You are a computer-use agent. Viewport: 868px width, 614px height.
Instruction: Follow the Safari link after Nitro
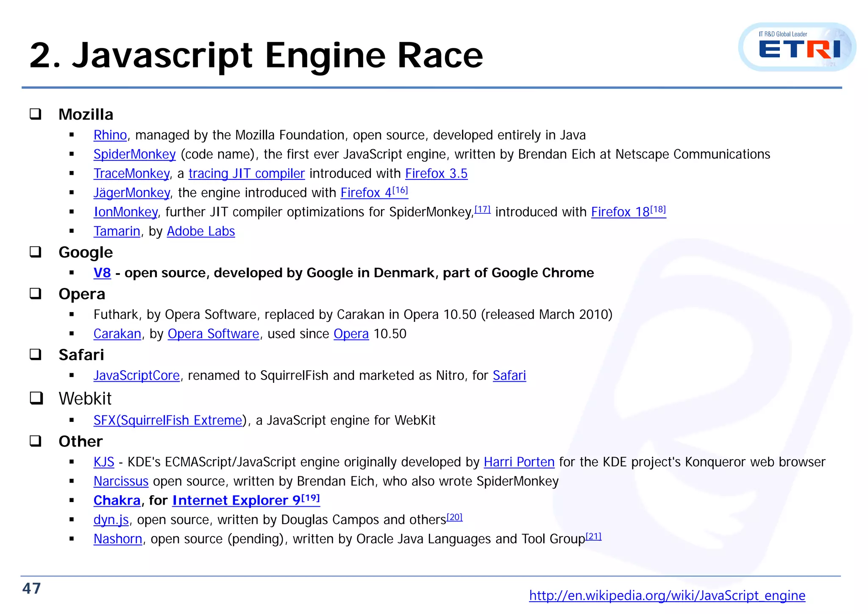pos(509,376)
